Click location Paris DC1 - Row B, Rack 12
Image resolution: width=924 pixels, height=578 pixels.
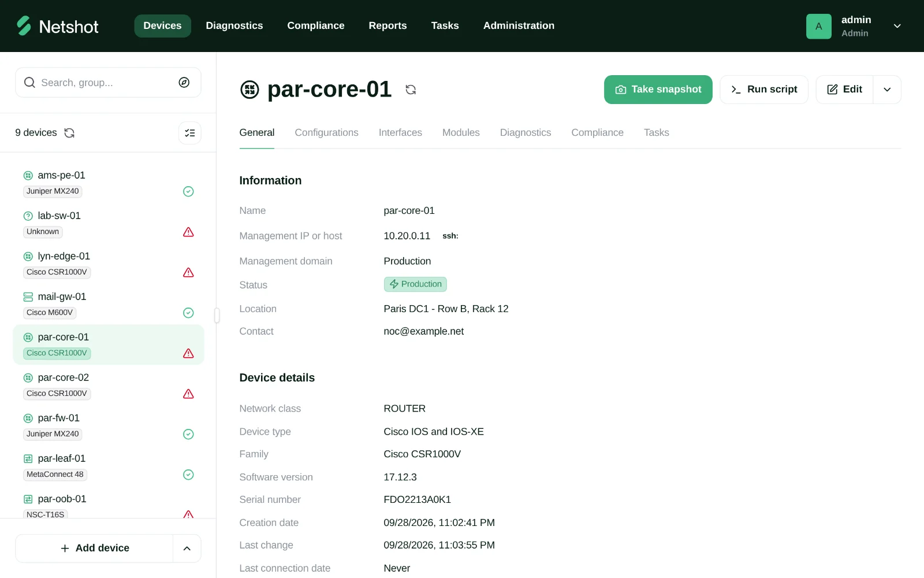446,309
